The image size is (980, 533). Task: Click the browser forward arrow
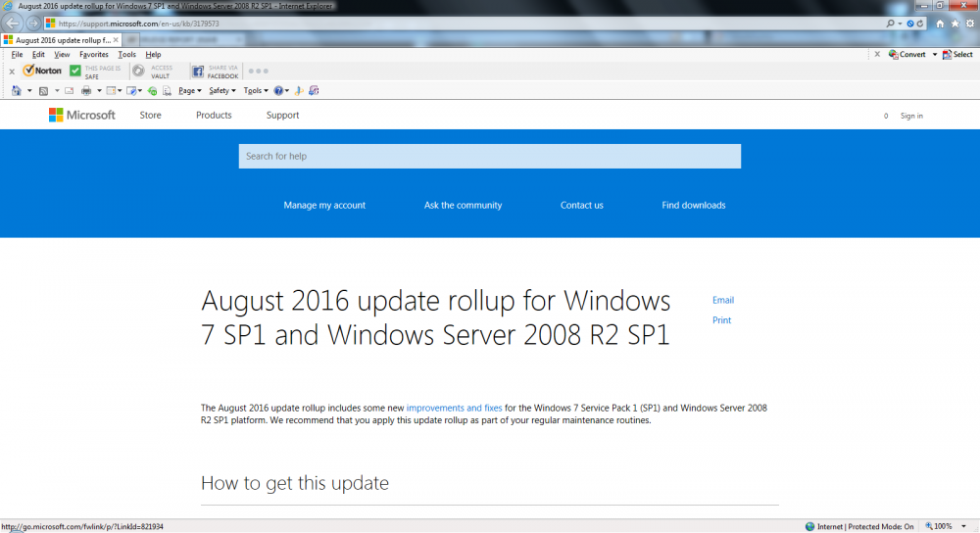[33, 24]
